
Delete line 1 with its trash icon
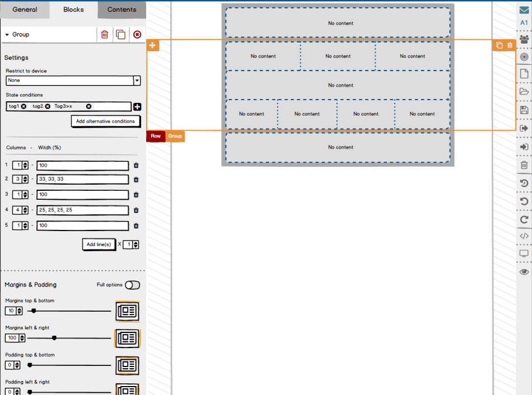[x=136, y=166]
